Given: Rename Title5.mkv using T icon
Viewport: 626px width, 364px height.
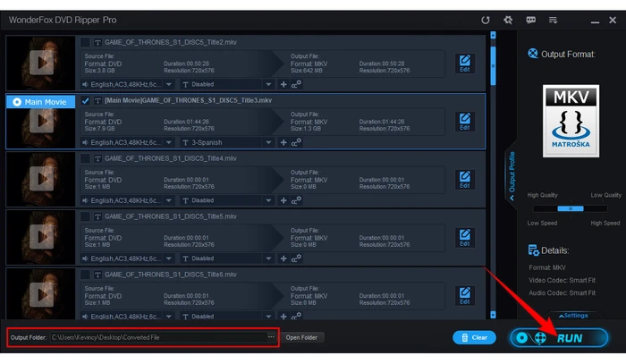Looking at the screenshot, I should [x=97, y=216].
